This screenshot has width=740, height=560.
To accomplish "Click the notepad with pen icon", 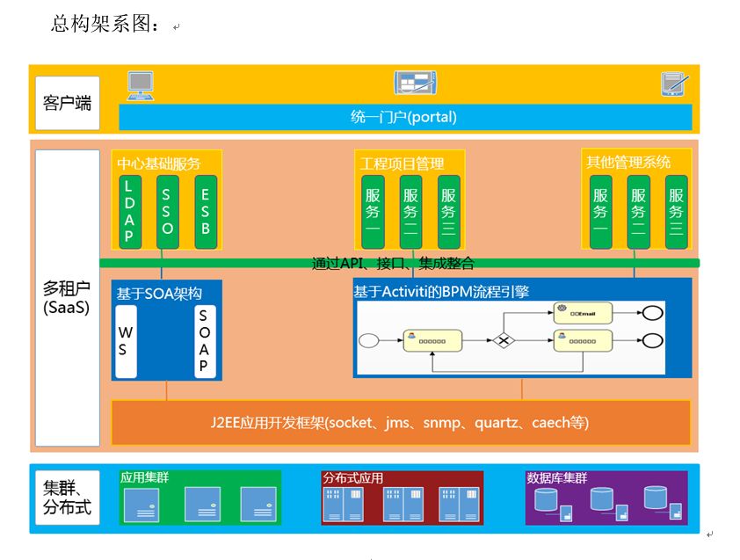I will tap(674, 84).
